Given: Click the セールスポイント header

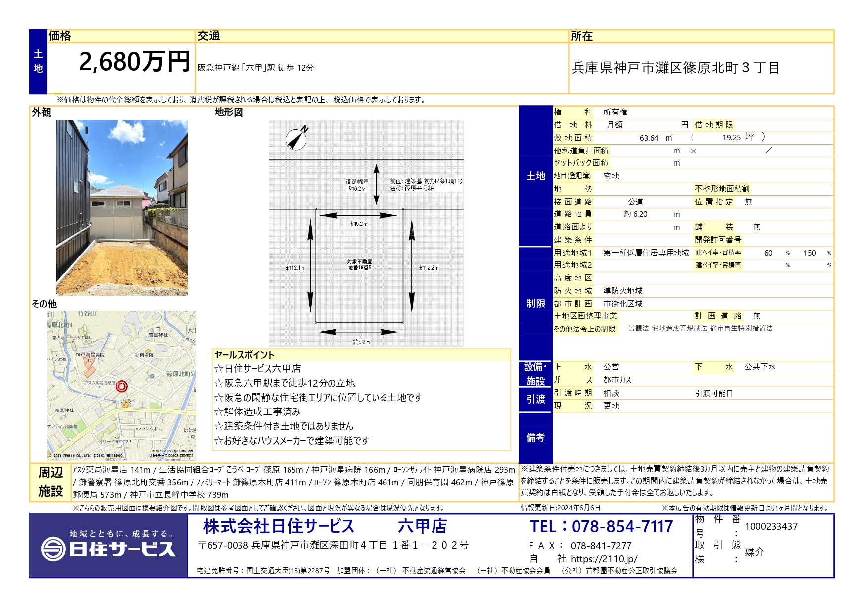Looking at the screenshot, I should 244,355.
